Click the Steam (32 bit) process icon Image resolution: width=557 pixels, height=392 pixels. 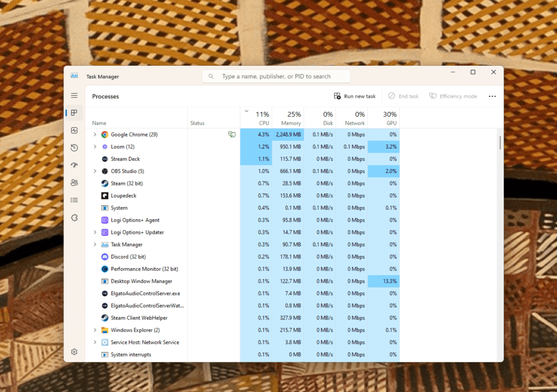click(x=104, y=184)
